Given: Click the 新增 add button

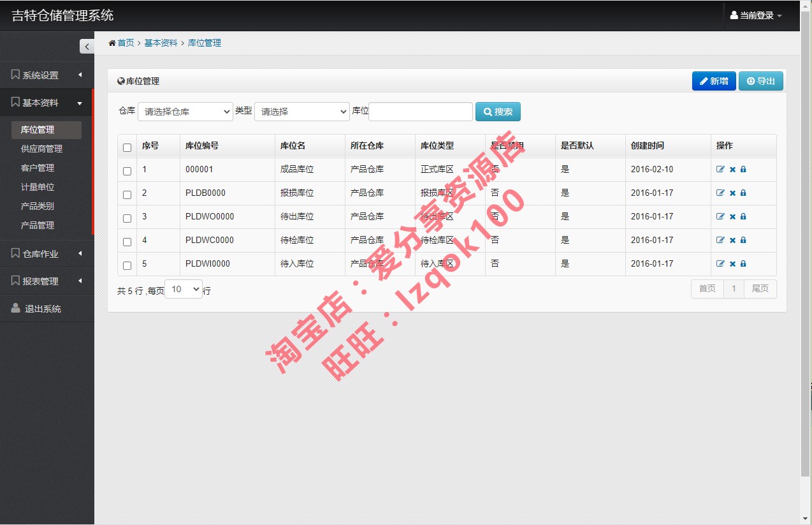Looking at the screenshot, I should pos(714,81).
